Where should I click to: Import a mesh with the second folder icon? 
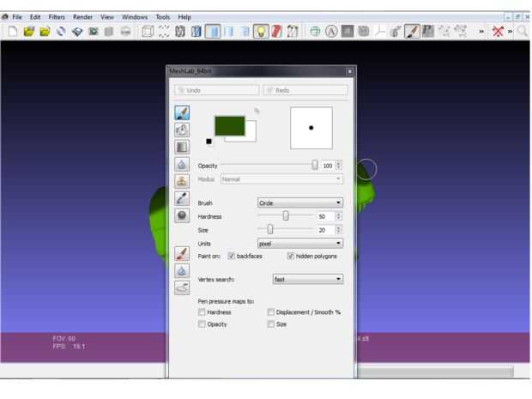(x=45, y=32)
